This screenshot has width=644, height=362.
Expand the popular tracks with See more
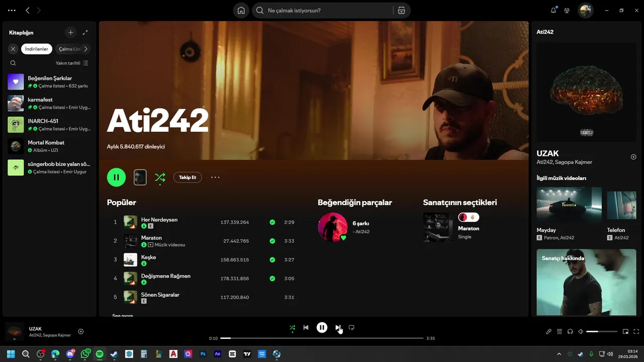122,315
